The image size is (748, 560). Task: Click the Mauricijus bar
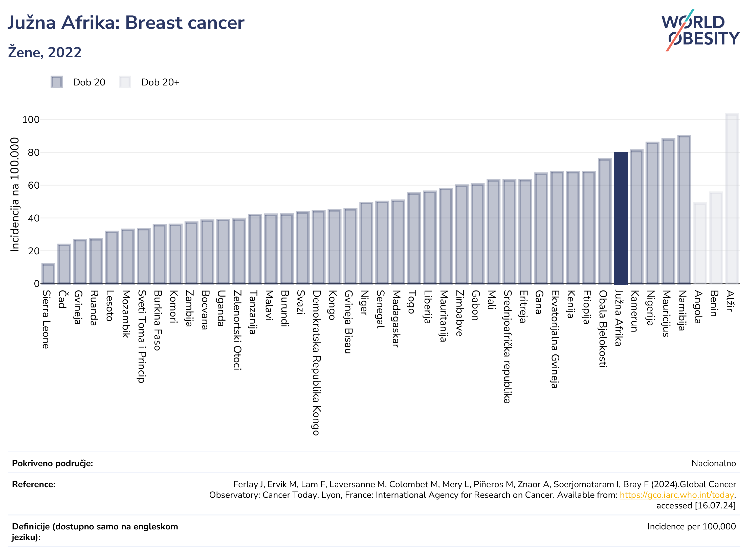click(668, 211)
